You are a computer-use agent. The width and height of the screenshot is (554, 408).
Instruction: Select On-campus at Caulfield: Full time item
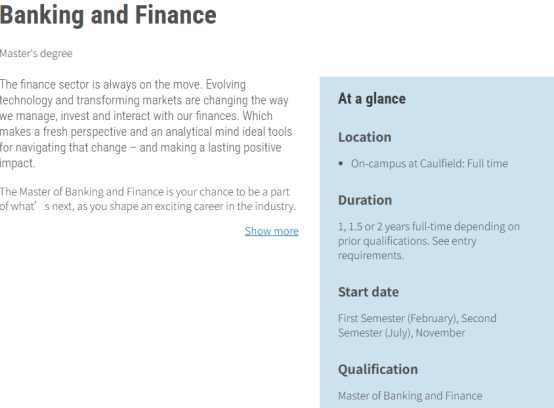click(x=429, y=164)
